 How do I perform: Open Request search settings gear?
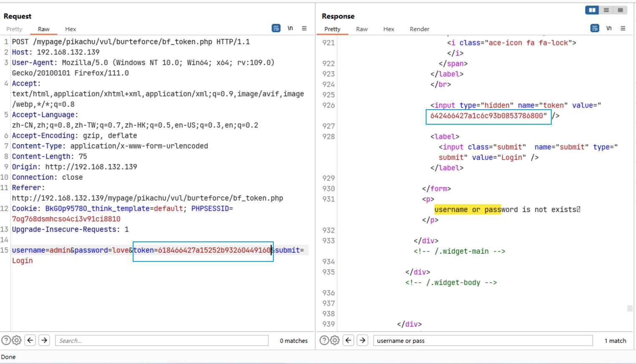click(x=17, y=341)
